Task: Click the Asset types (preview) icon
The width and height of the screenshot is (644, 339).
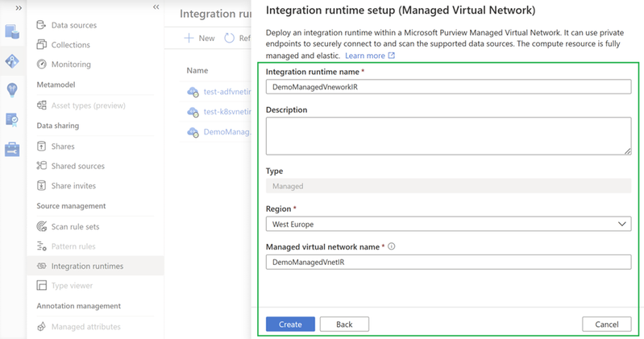Action: [x=41, y=105]
